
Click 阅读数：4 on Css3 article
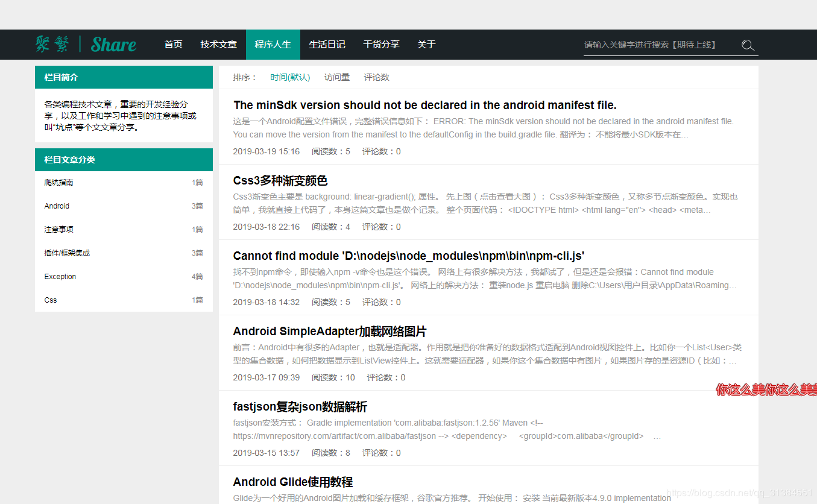point(331,227)
